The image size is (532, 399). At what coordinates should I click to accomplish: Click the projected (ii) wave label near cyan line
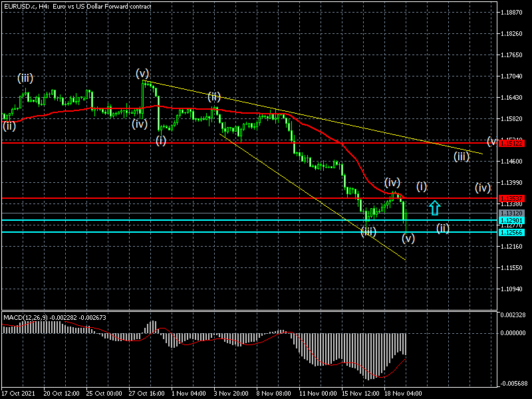(x=443, y=229)
